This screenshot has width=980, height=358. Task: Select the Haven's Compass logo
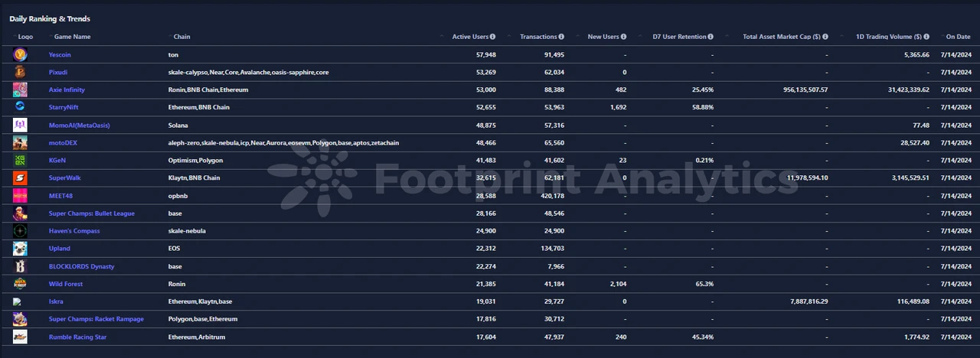21,230
